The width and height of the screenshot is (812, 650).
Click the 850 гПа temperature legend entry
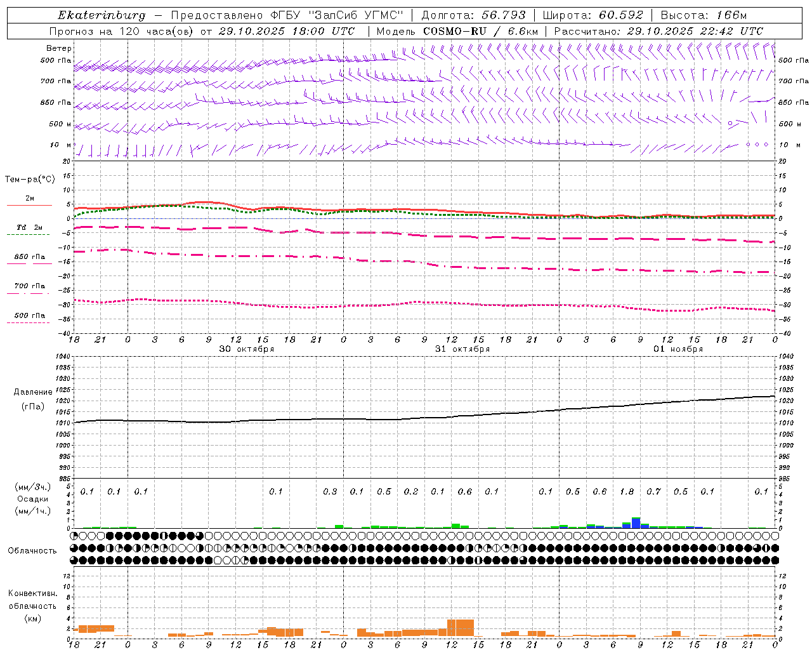(x=29, y=257)
